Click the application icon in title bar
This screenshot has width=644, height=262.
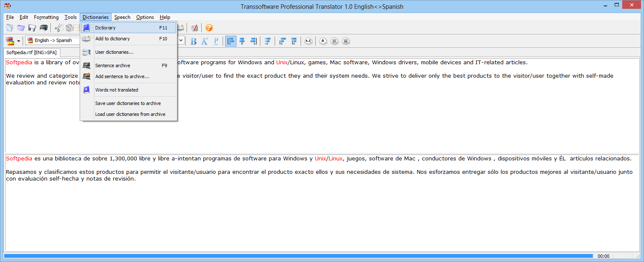coord(8,6)
